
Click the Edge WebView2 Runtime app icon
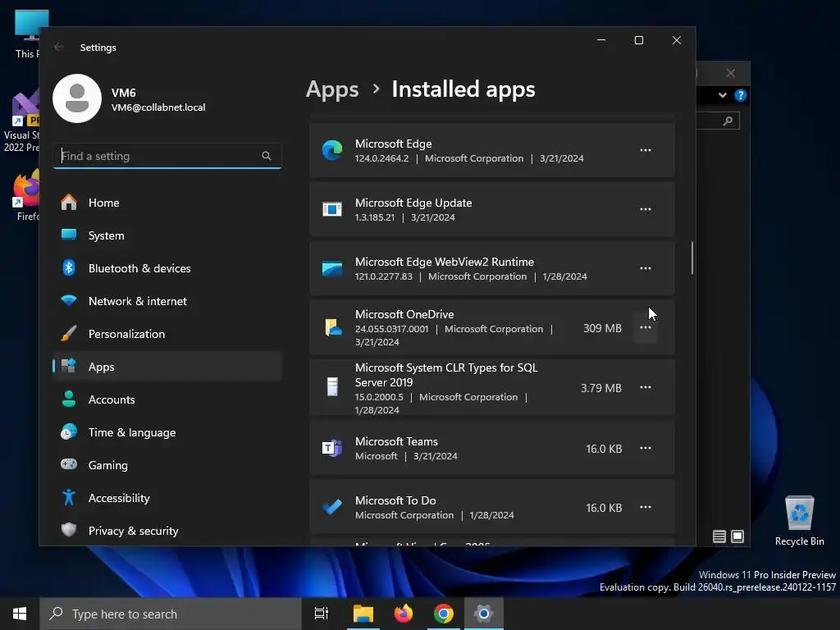click(332, 268)
